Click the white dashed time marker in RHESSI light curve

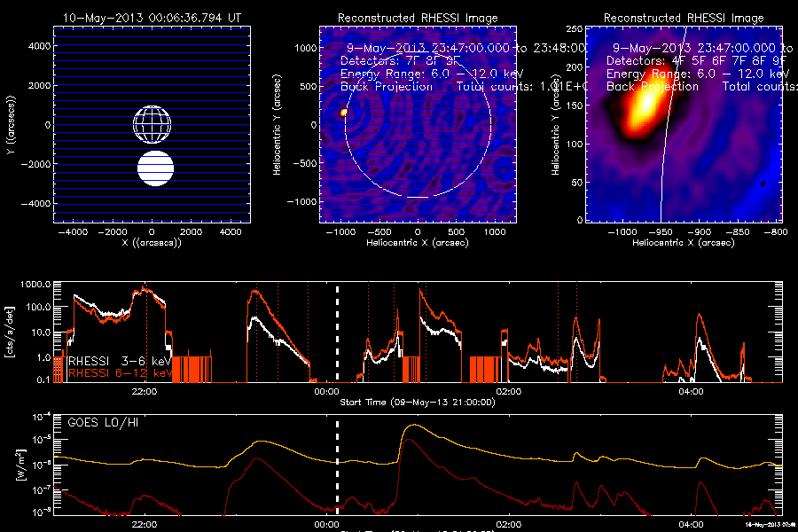(x=337, y=333)
